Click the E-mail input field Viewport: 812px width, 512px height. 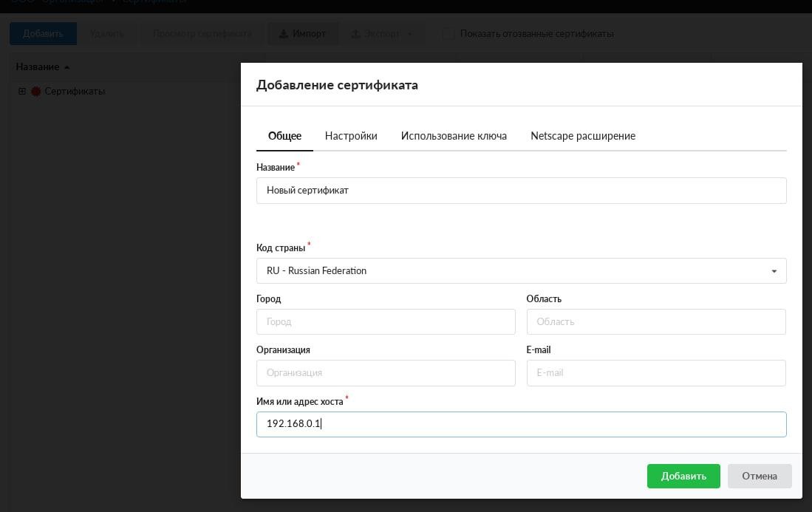(x=655, y=373)
